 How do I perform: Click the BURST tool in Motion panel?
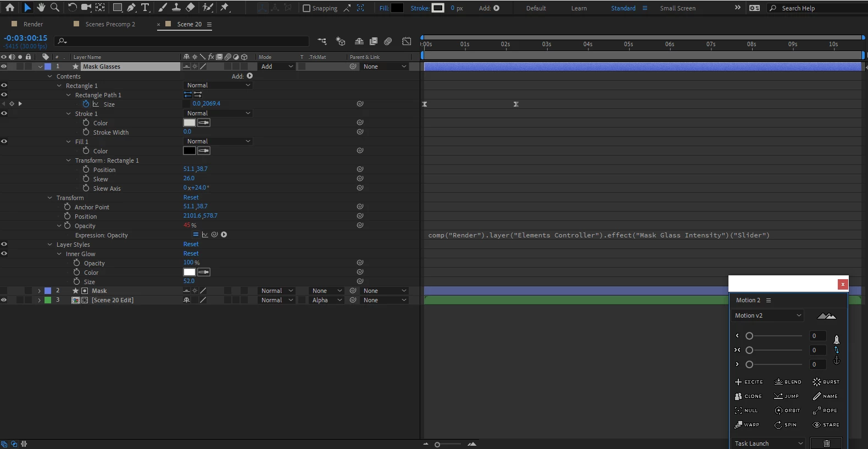[x=826, y=382]
